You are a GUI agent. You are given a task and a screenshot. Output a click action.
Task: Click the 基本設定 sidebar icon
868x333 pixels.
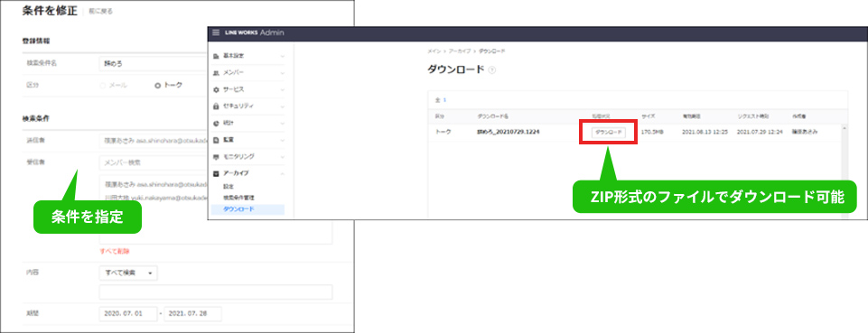(x=216, y=57)
